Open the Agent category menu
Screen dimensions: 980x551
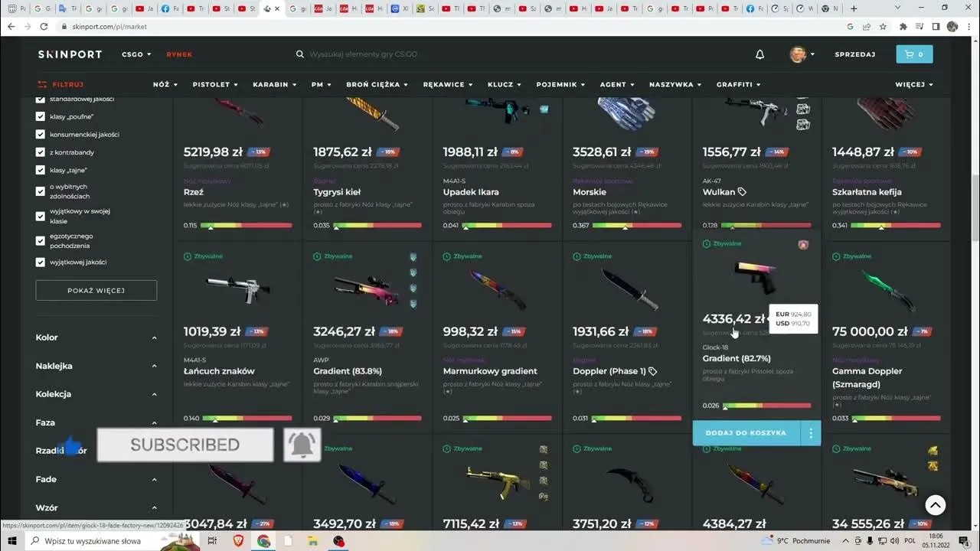(617, 84)
